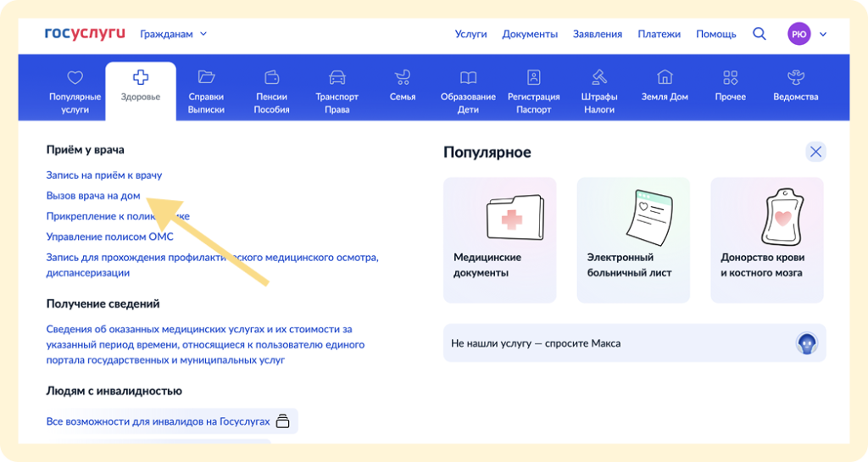868x462 pixels.
Task: Open Земля Дом house icon category
Action: 665,86
